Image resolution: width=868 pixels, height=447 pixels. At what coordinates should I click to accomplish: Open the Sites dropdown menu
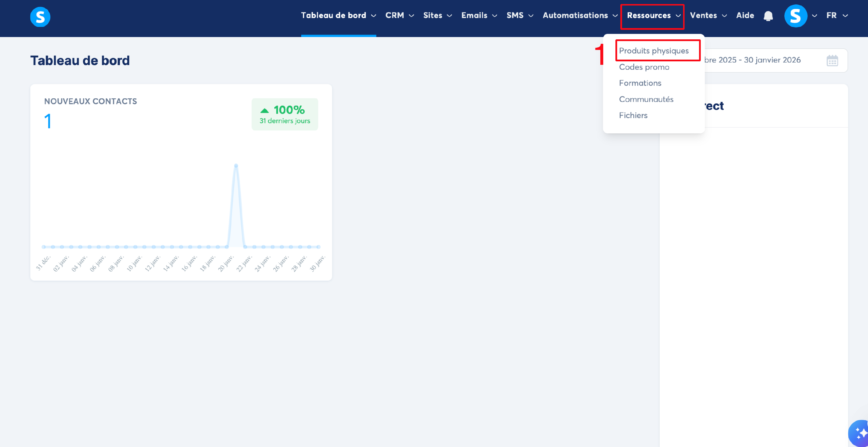(437, 16)
